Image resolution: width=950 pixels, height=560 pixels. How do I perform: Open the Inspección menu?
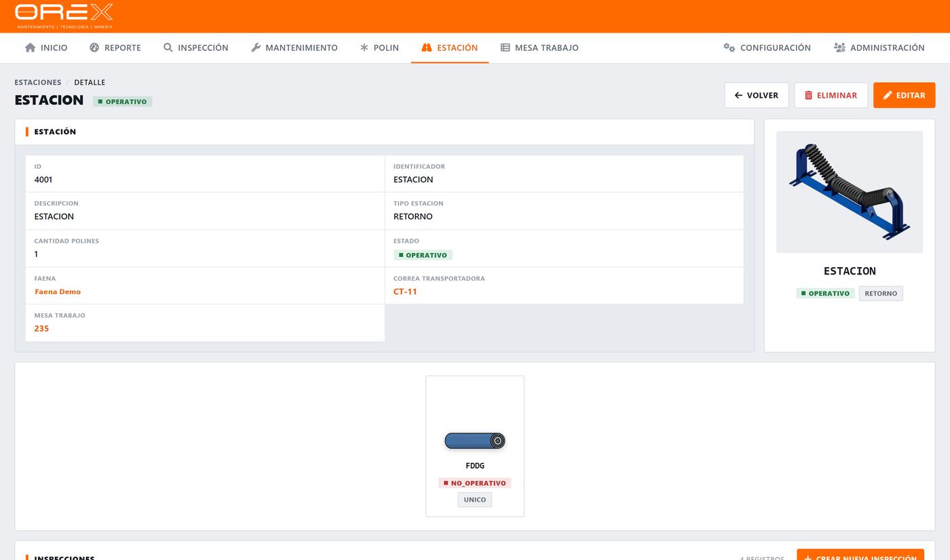pyautogui.click(x=196, y=47)
